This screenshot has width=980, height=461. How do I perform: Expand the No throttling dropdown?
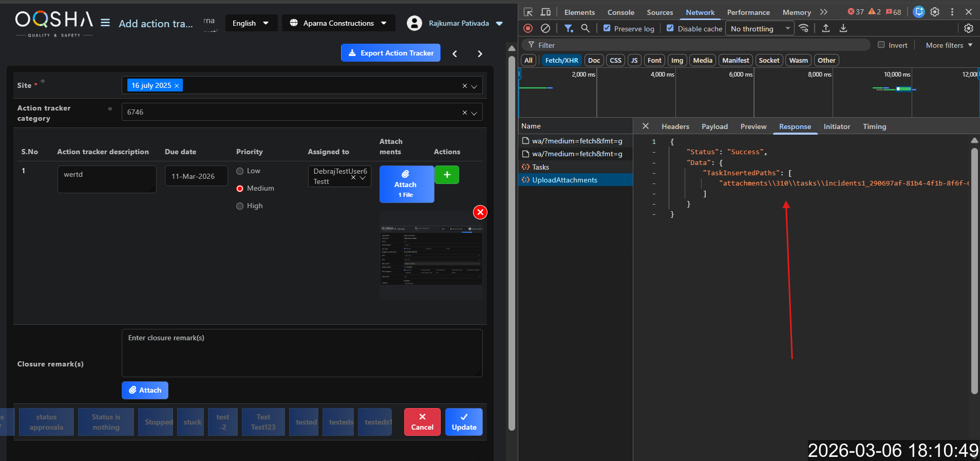pyautogui.click(x=760, y=29)
